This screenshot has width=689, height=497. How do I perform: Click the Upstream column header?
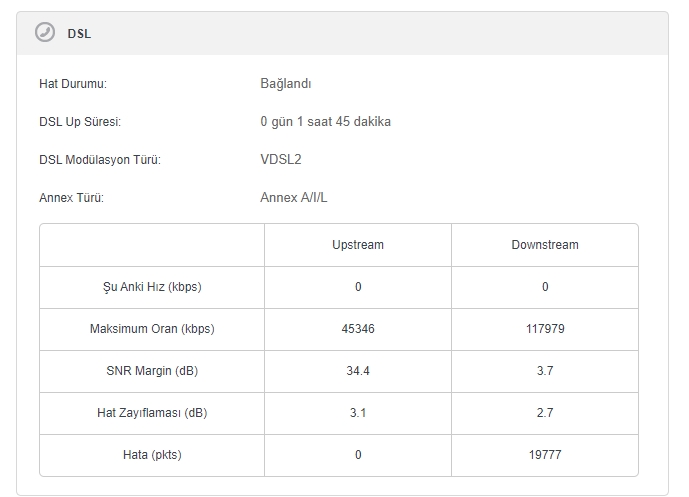(x=358, y=245)
